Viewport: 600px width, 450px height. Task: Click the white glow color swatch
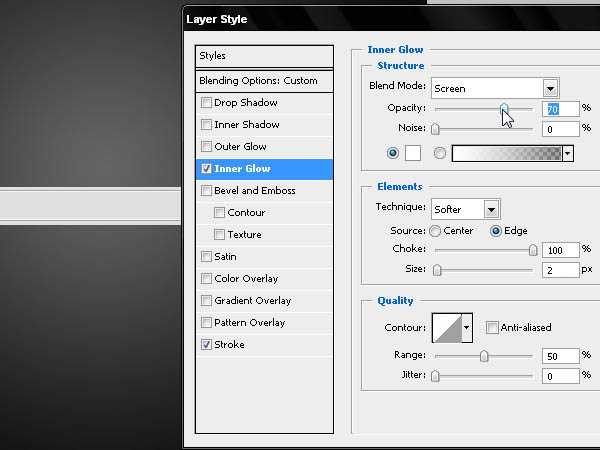pos(413,153)
